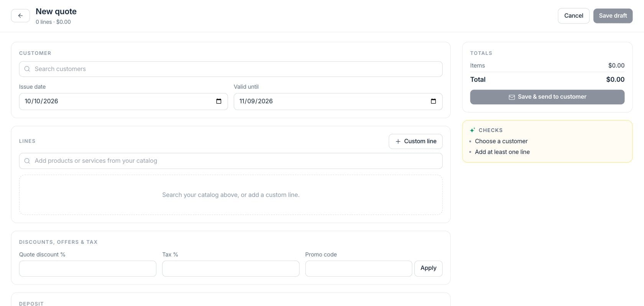Select the Issue date value 10/10/2026
The height and width of the screenshot is (306, 644).
pos(41,101)
